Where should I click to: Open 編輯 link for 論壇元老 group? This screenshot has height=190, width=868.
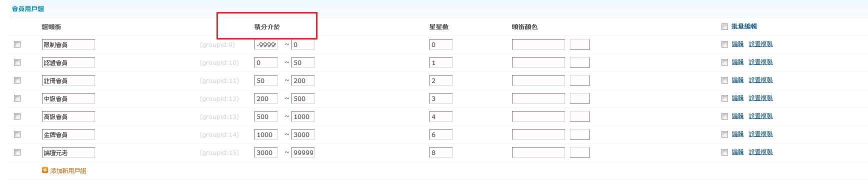[x=737, y=152]
